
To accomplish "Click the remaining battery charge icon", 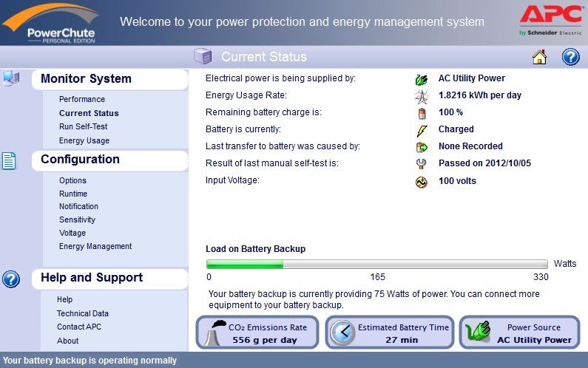I will (422, 113).
